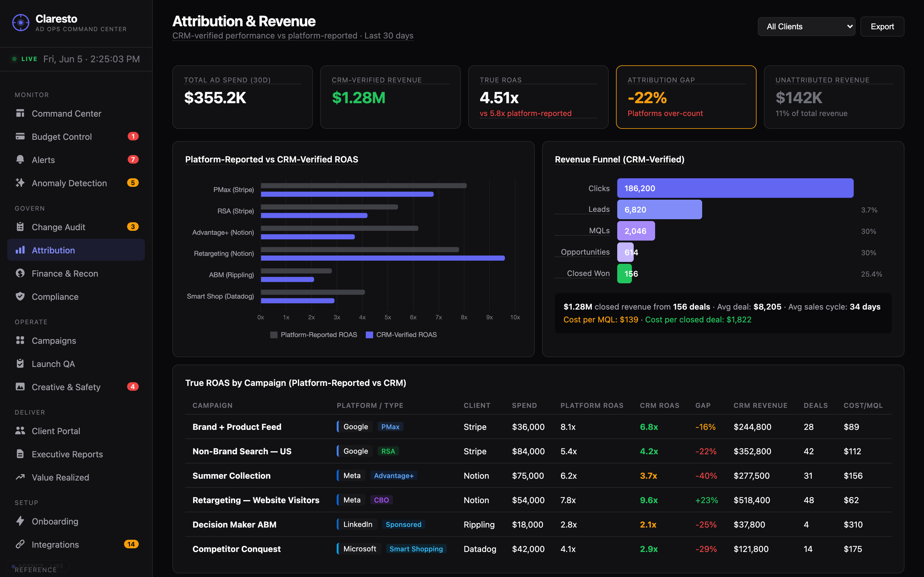Viewport: 924px width, 577px height.
Task: Click the Smart Shopping tag
Action: click(416, 549)
